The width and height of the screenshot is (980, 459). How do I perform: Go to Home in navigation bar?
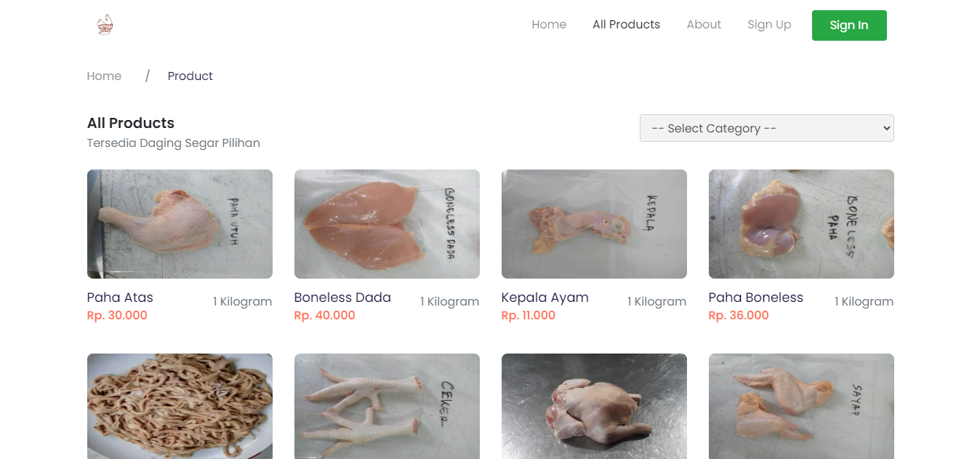coord(548,25)
